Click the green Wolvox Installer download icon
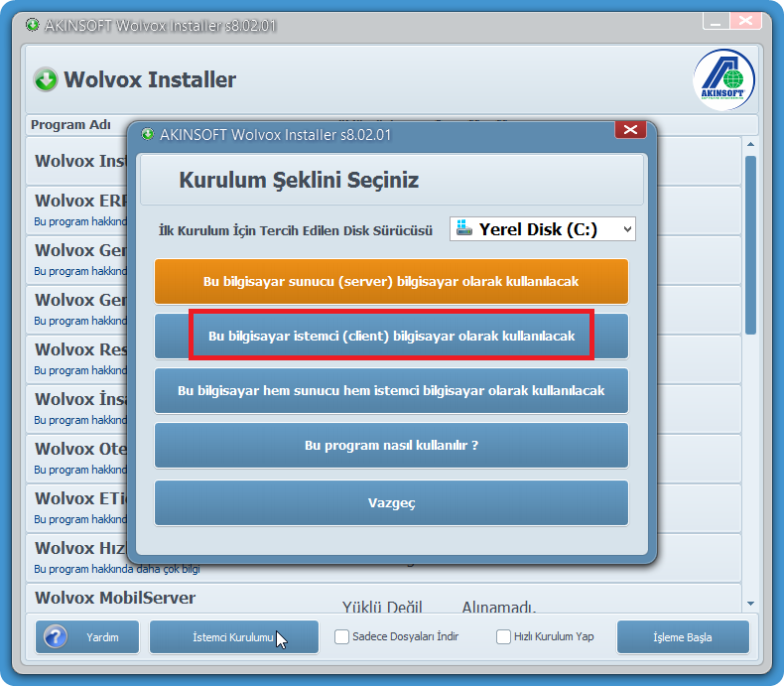Screen dimensions: 784x686 [46, 79]
